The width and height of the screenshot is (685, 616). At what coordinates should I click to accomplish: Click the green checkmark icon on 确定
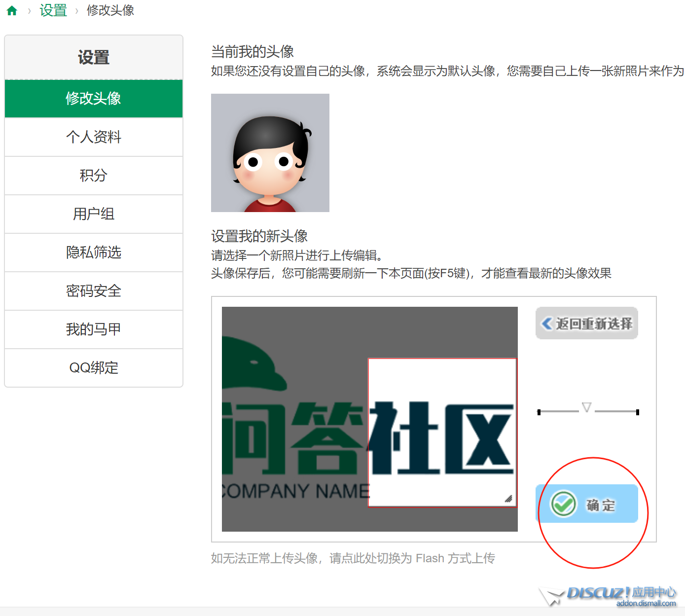coord(563,504)
